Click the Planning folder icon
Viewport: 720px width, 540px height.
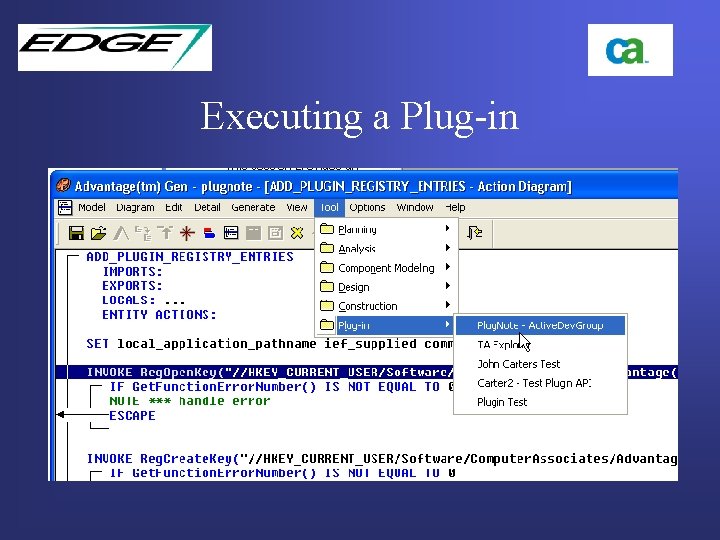pos(326,229)
